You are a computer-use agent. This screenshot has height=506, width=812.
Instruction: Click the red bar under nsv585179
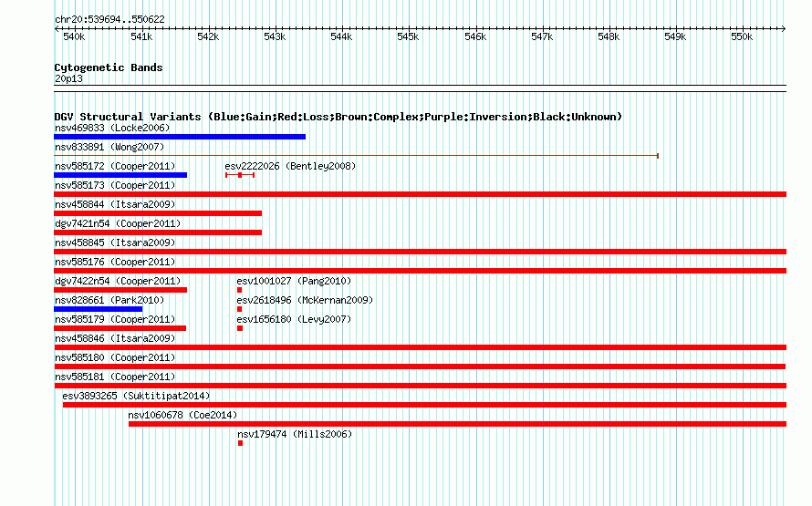pos(120,328)
